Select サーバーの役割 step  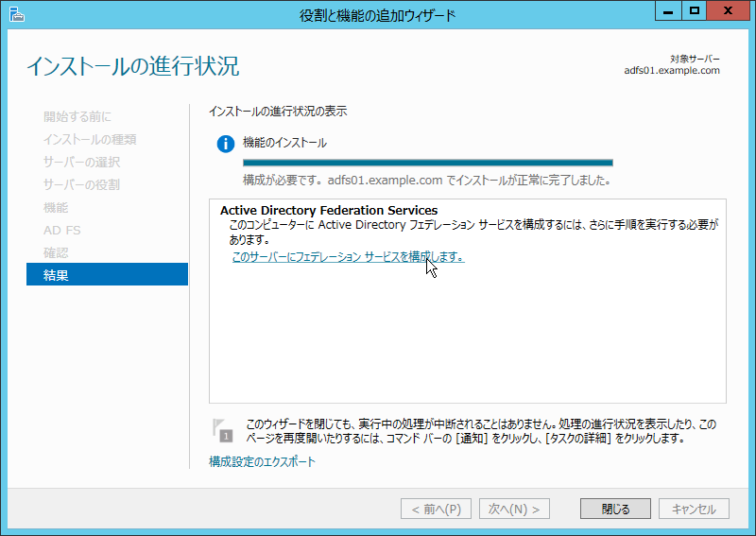(81, 184)
